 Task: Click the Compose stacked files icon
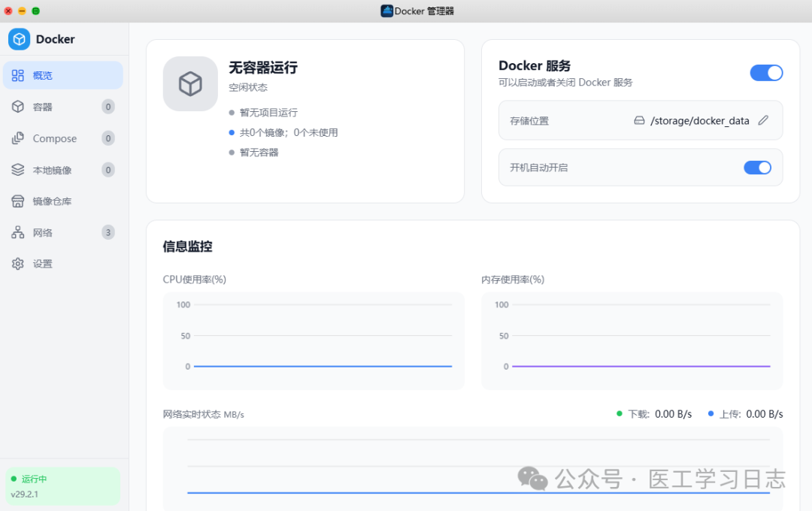17,138
